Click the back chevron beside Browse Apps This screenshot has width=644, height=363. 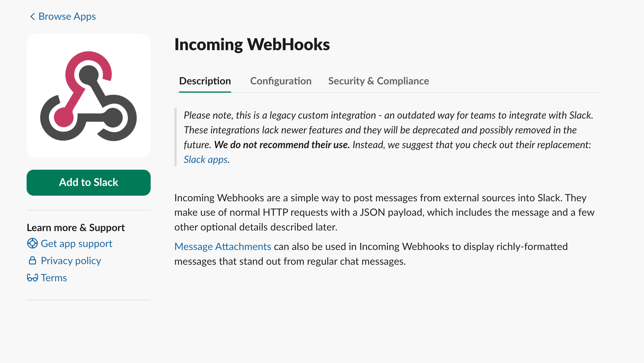click(x=32, y=16)
